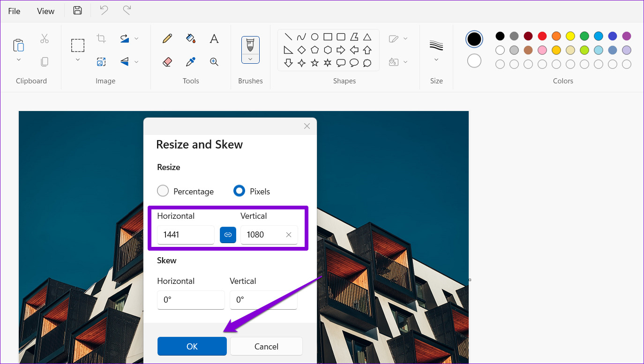Select the Magnifier tool

214,61
